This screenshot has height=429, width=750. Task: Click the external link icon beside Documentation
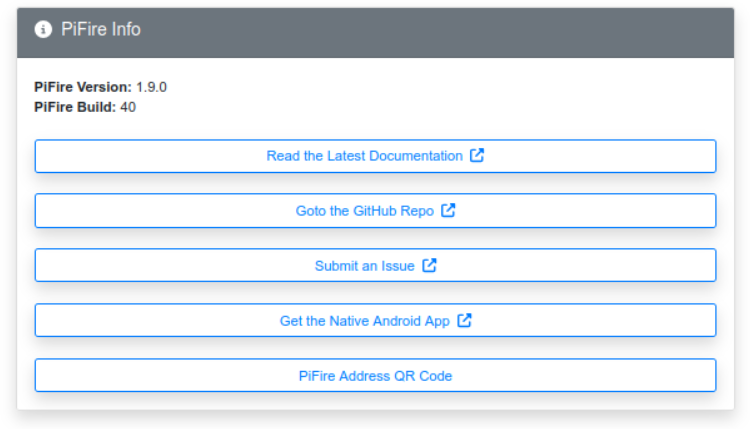[x=477, y=156]
